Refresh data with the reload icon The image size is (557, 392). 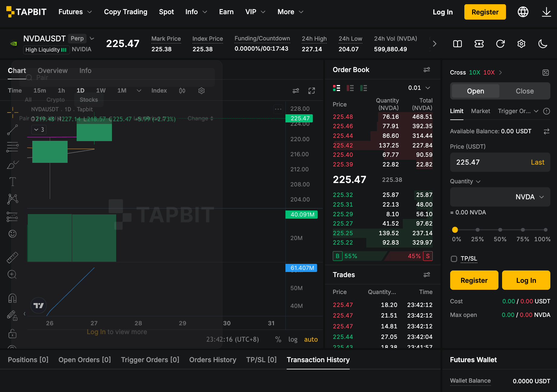(500, 44)
